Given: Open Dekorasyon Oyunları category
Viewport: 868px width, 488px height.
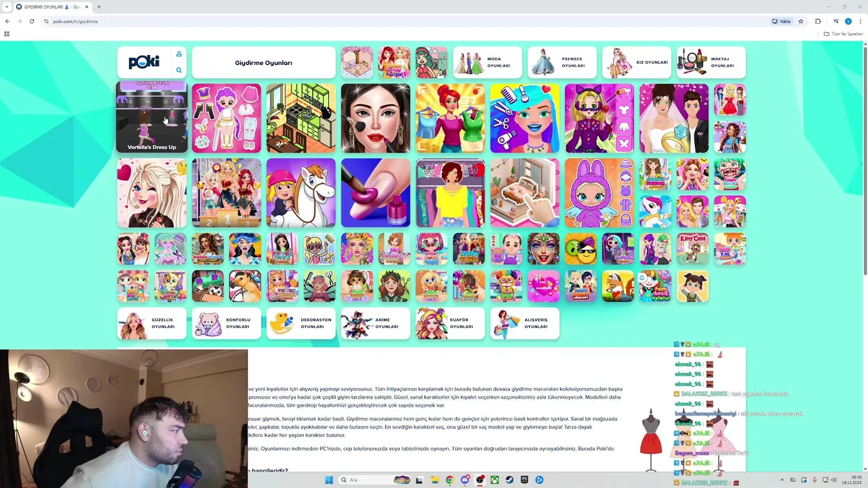Looking at the screenshot, I should [301, 323].
